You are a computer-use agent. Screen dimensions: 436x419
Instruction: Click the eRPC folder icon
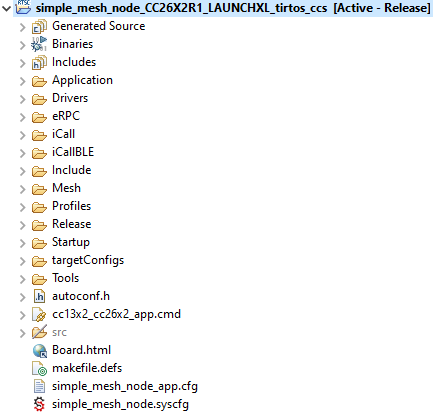39,117
